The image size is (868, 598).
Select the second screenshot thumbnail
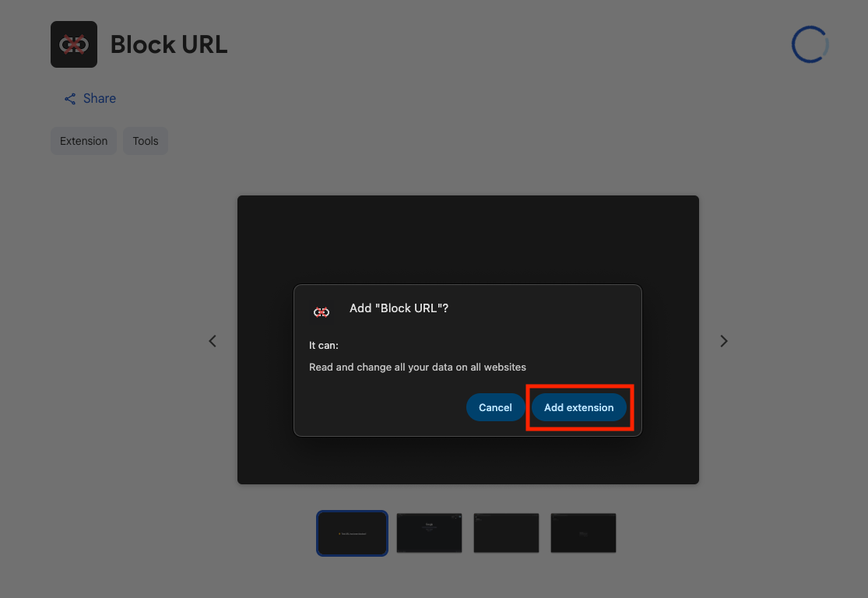tap(429, 533)
